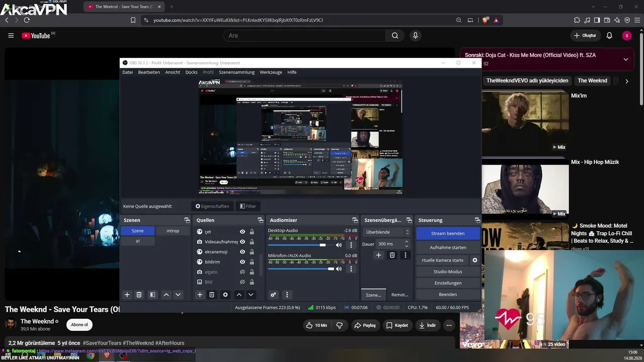644x362 pixels.
Task: Search with YouTube voice microphone
Action: coord(415,36)
